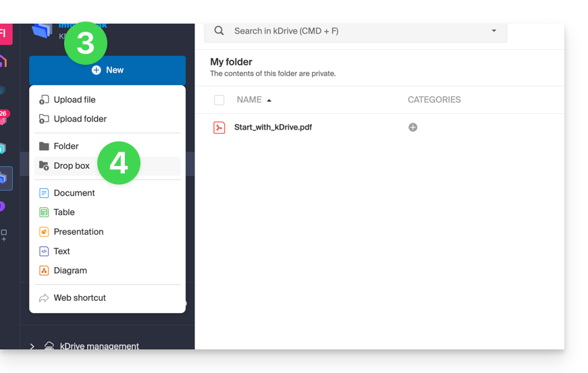Click the green Table icon
The height and width of the screenshot is (373, 588).
[x=44, y=212]
